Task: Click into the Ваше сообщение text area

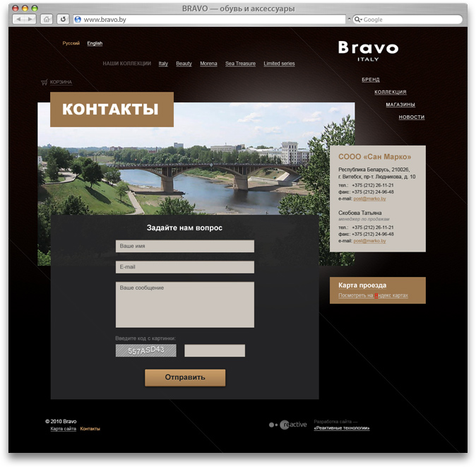Action: (185, 305)
